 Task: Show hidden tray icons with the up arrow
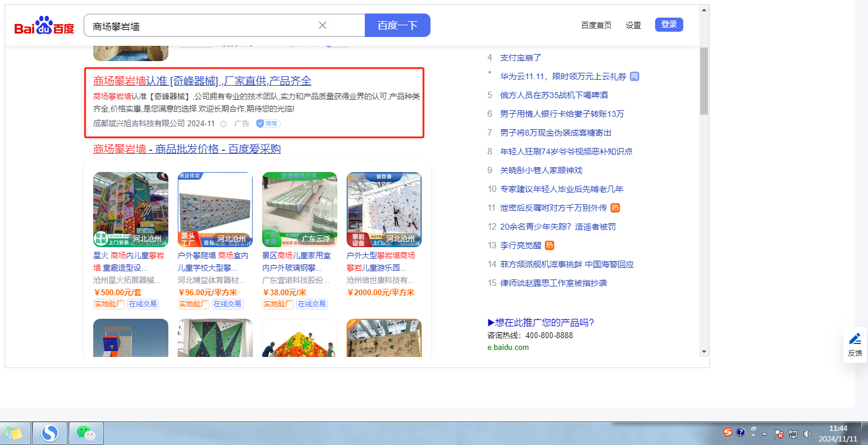coord(765,434)
